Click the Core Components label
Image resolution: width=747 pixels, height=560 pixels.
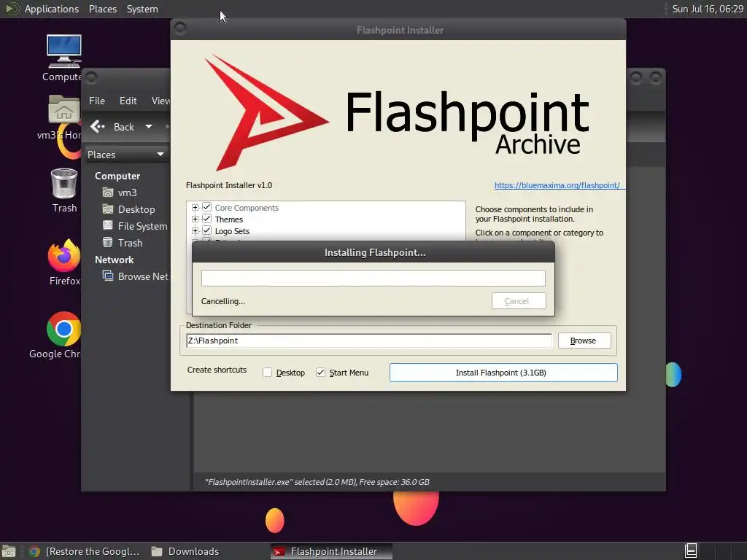pos(247,208)
